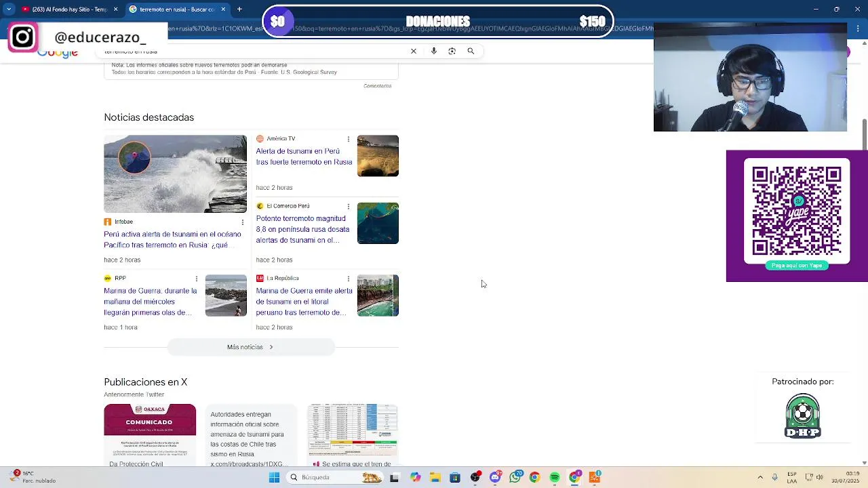Open the ESP LAA language selector

tap(792, 477)
